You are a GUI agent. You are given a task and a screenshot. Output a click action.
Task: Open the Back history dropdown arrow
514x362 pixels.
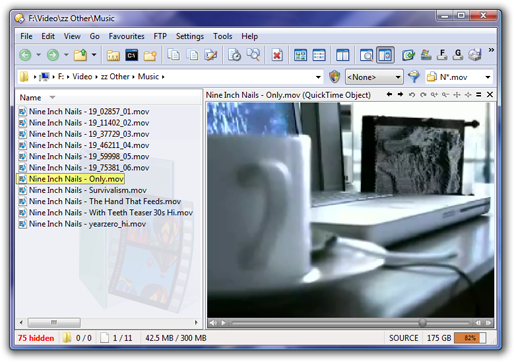click(x=39, y=55)
